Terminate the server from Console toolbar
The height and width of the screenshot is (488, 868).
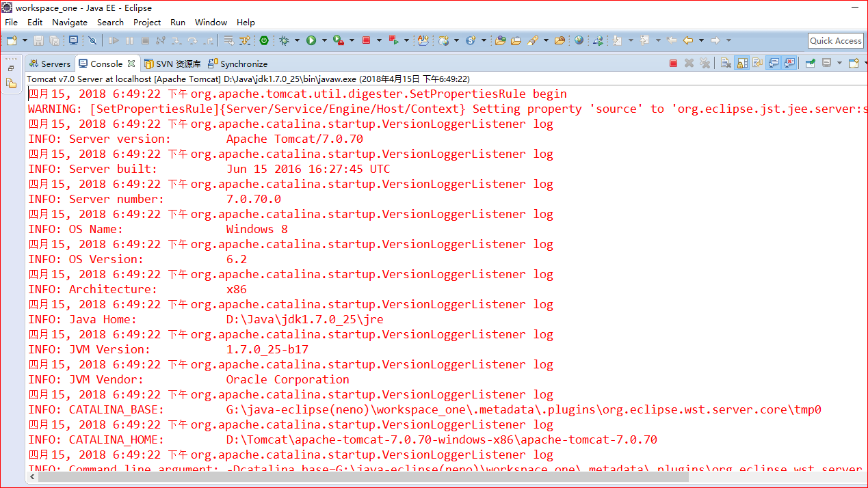[x=673, y=63]
